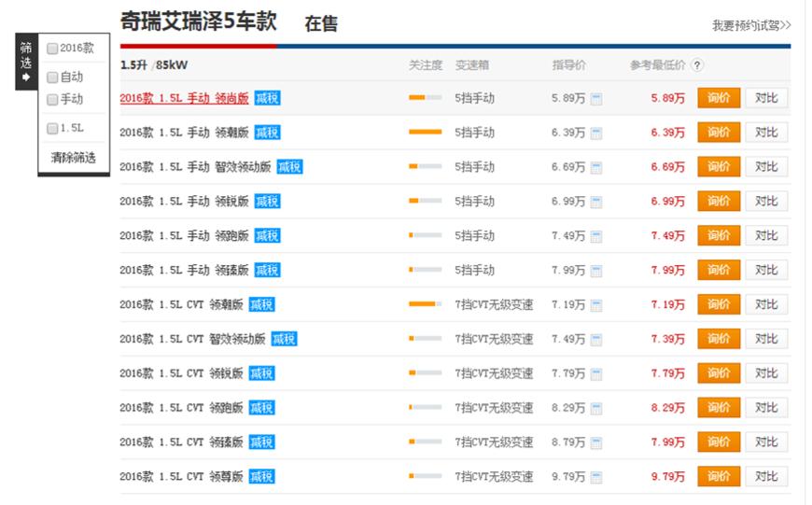Click 对比 for 手动 领锐版 6.99万
Screen dimensions: 812x505
[x=766, y=201]
